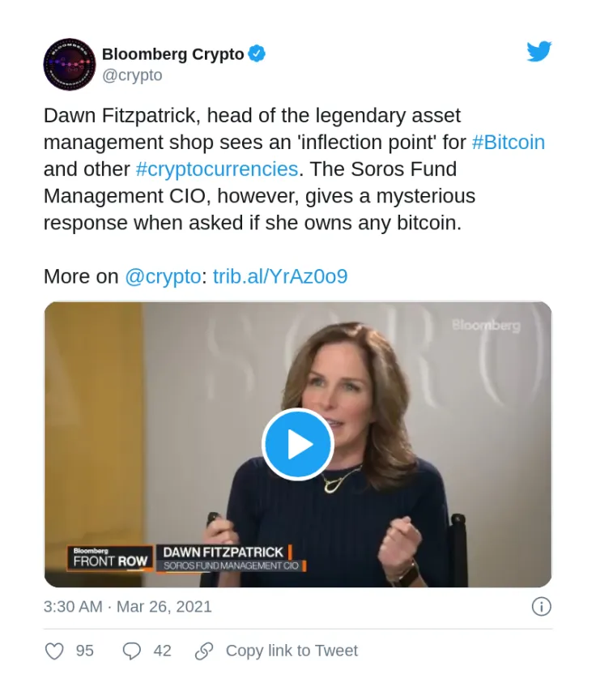The image size is (596, 700).
Task: Open the Bloomberg Crypto account name
Action: coord(172,54)
